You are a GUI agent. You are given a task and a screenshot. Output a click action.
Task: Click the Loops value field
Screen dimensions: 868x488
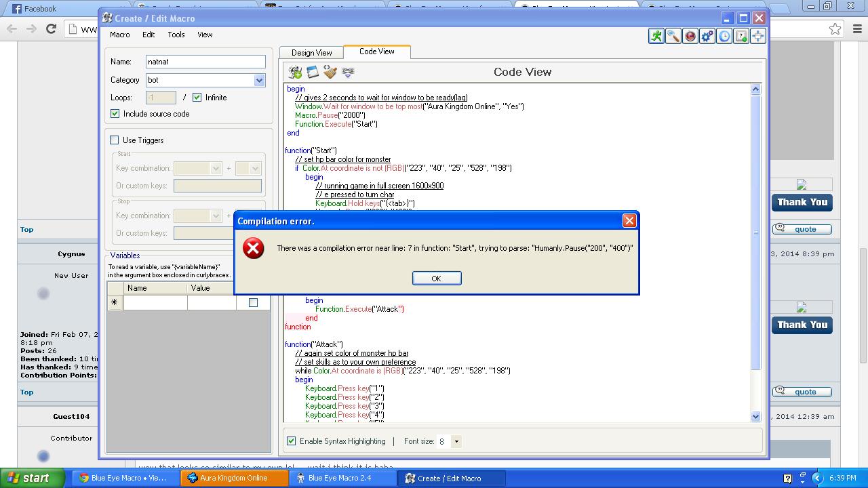pos(161,98)
